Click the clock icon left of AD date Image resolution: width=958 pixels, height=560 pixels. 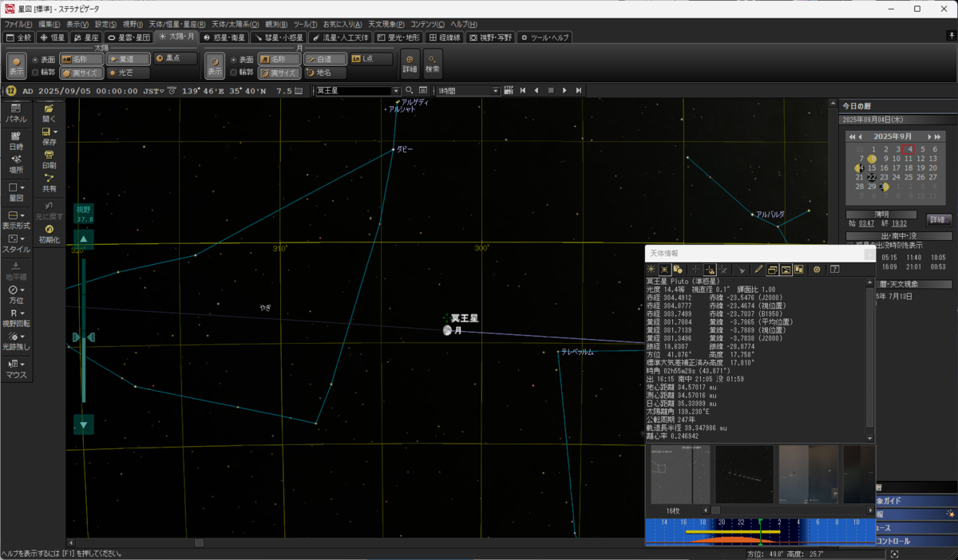[11, 91]
